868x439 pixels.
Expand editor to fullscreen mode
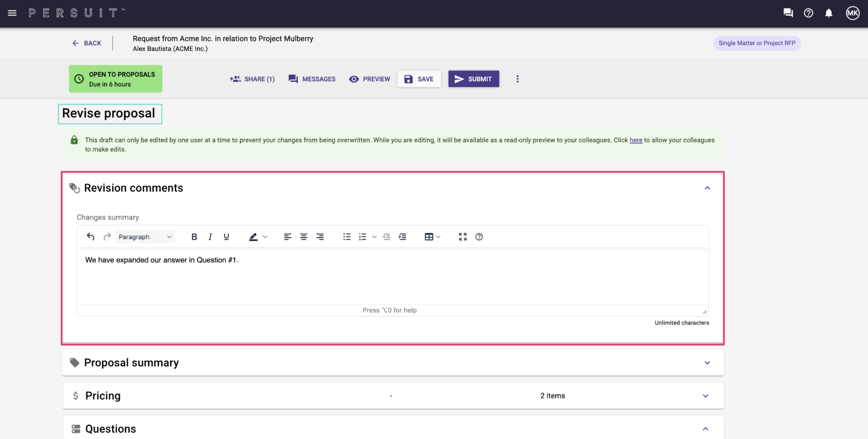tap(463, 237)
